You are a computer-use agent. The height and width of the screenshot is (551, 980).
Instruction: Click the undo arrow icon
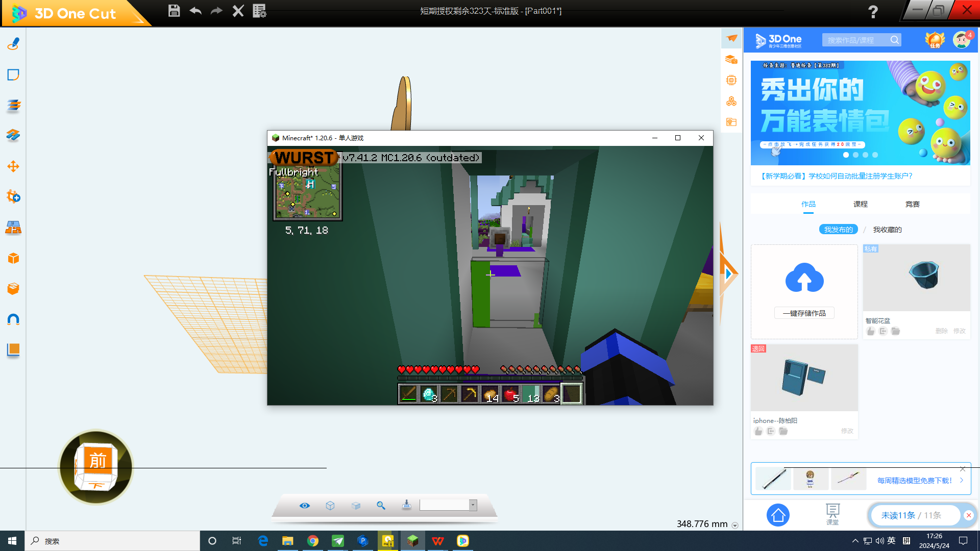(195, 11)
